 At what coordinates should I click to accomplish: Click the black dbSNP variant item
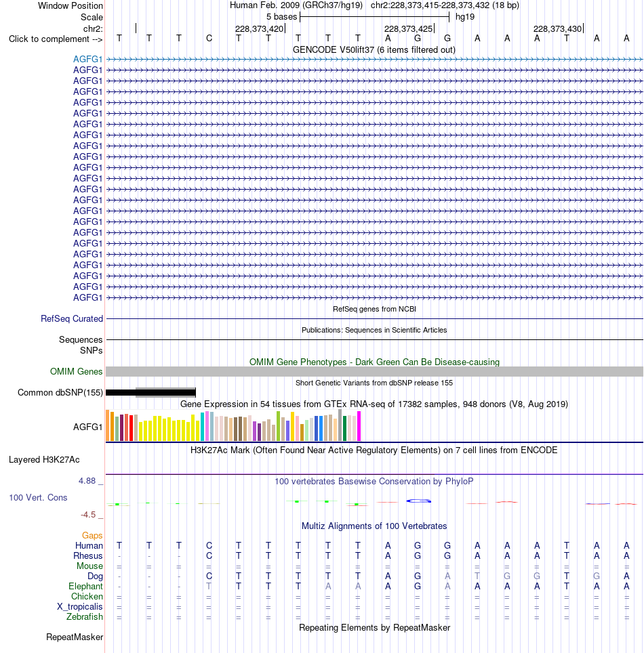151,392
